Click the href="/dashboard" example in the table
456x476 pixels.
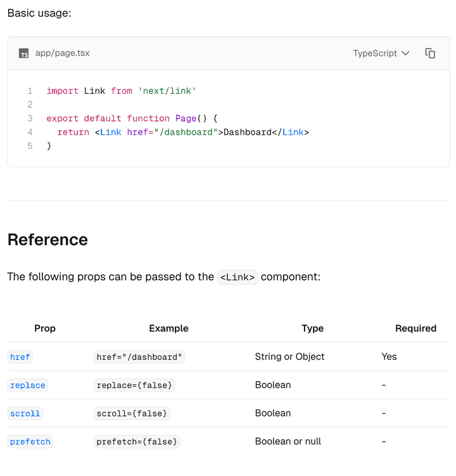click(139, 357)
